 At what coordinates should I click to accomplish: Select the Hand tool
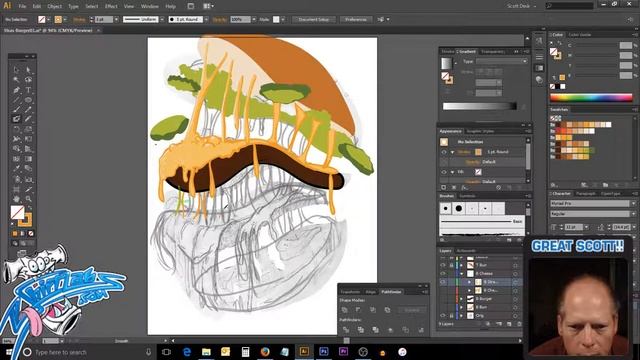(x=16, y=199)
